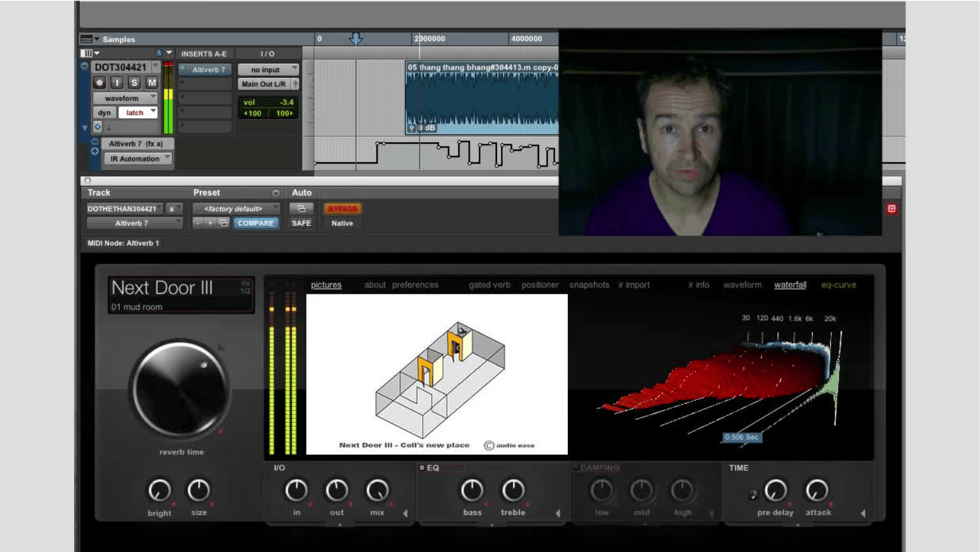Image resolution: width=980 pixels, height=552 pixels.
Task: Open plug-in settings select folder icon
Action: pyautogui.click(x=224, y=223)
